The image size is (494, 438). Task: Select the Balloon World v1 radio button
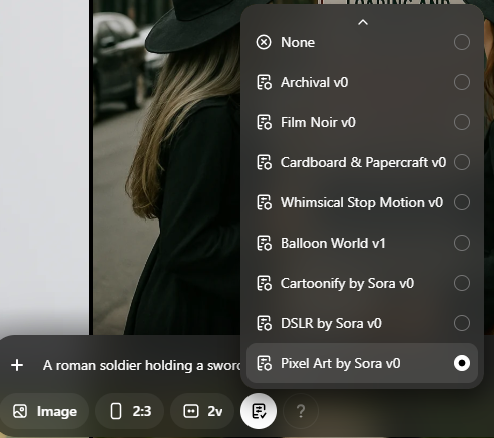click(x=462, y=243)
